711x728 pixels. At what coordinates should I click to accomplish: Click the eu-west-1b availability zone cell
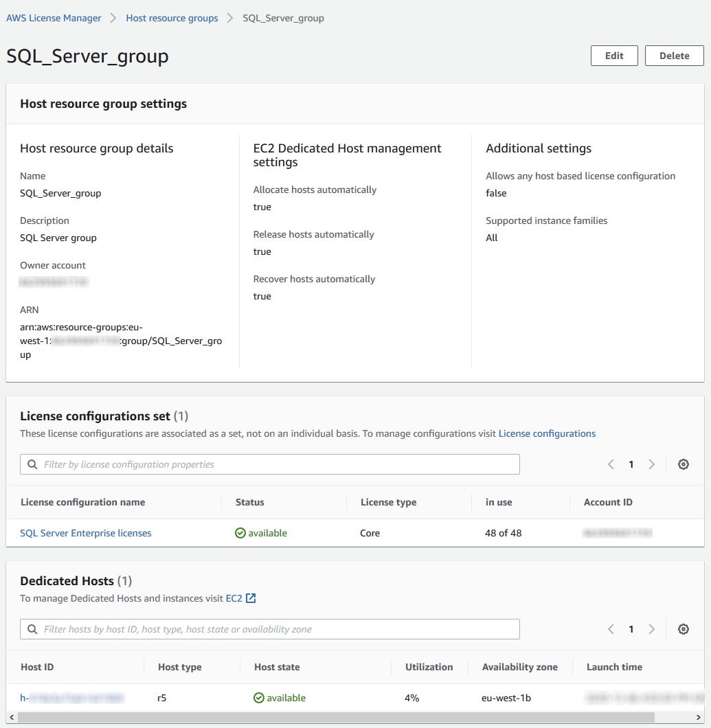pyautogui.click(x=506, y=698)
